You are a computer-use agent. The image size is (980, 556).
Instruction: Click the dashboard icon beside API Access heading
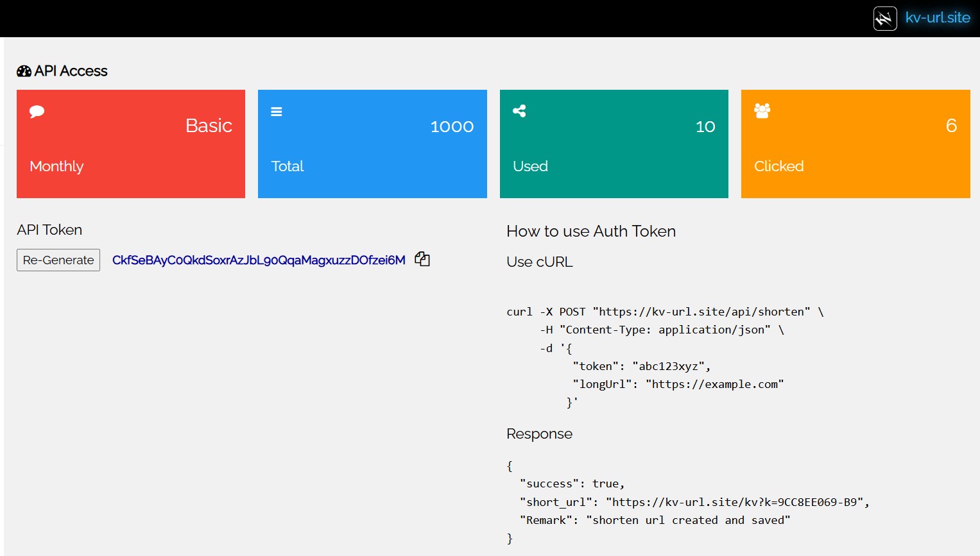(x=23, y=71)
